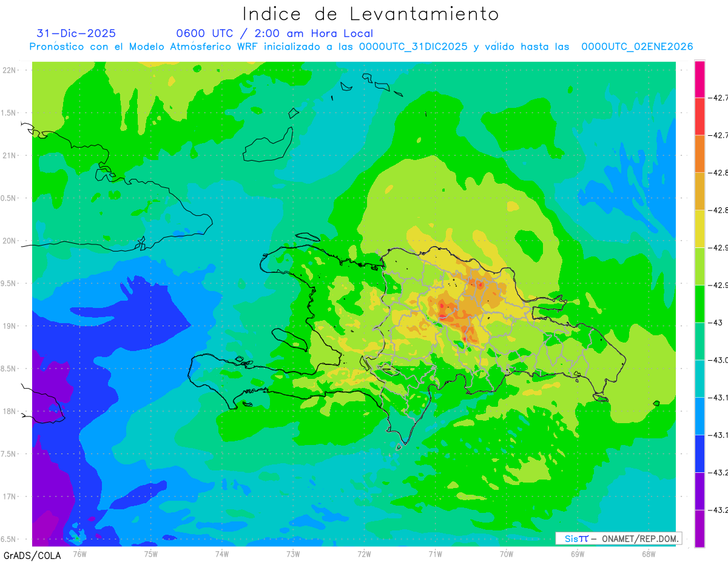Select the '18N' latitude label
This screenshot has height=562, width=728.
tap(9, 411)
